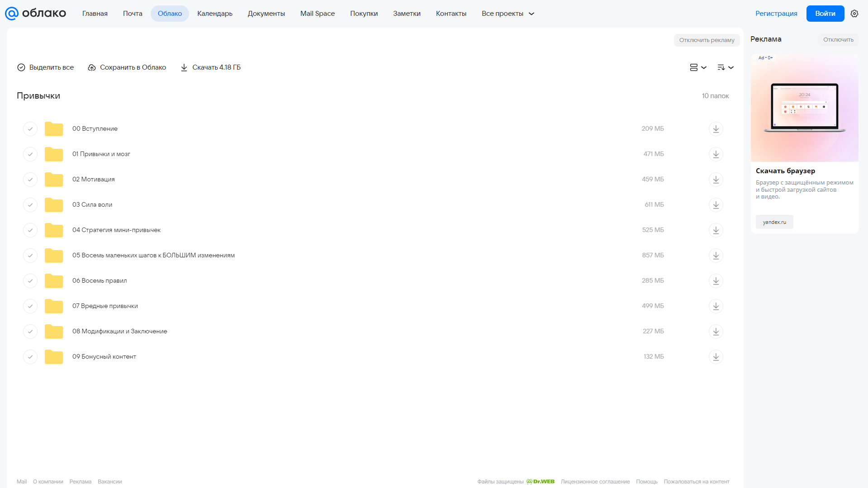Screen dimensions: 868x488
Task: Click the Регистрация link
Action: [776, 14]
